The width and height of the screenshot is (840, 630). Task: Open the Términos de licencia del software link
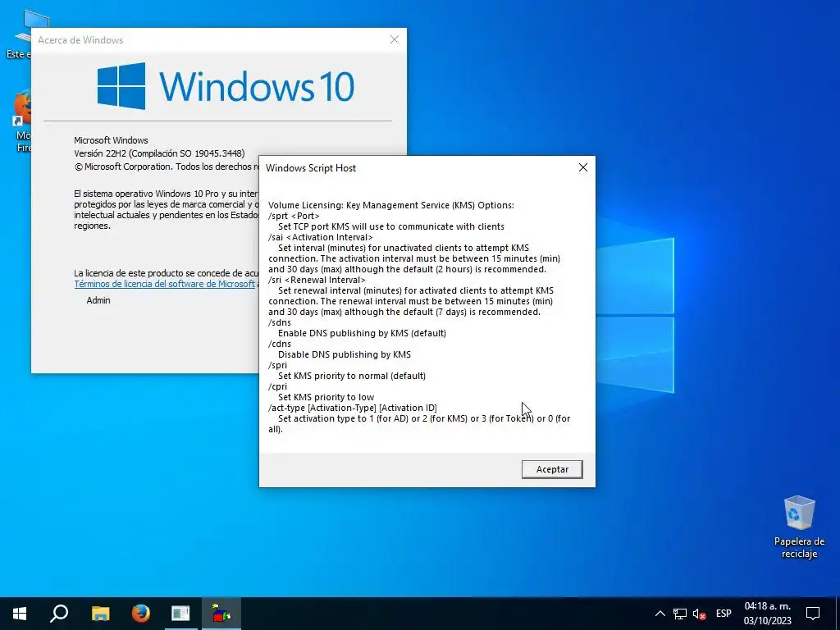(164, 284)
